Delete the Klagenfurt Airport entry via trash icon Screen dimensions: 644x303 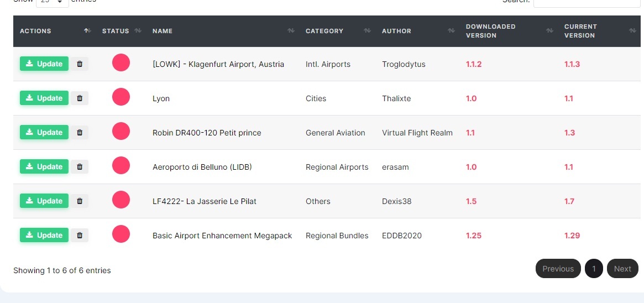(x=80, y=64)
